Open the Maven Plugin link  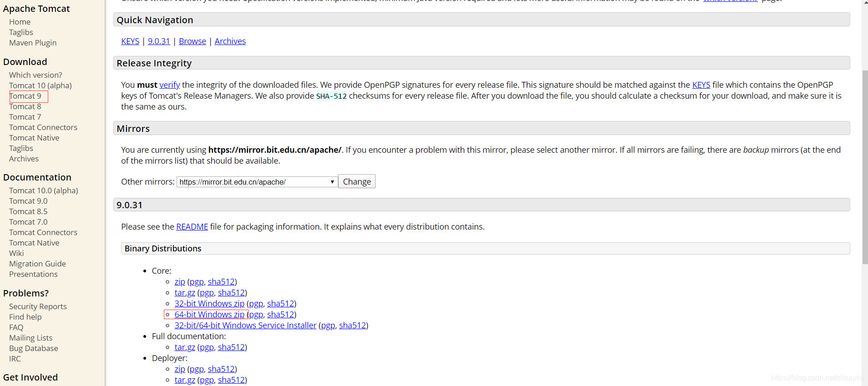33,43
